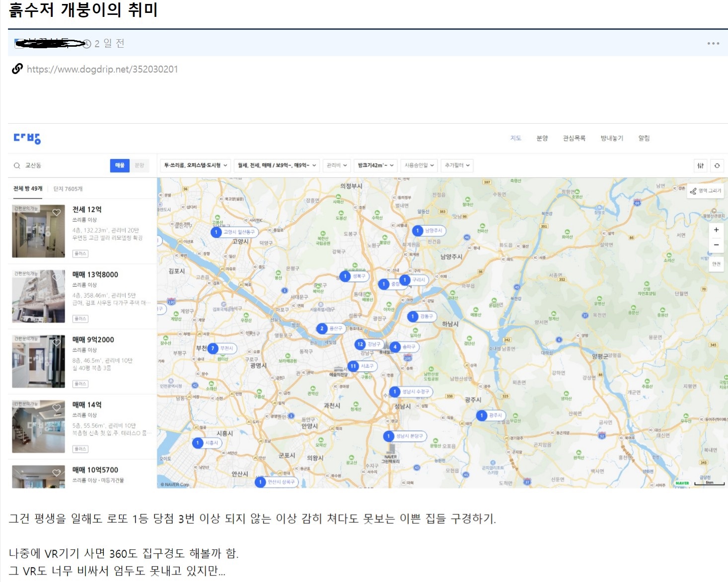Screen dimensions: 728x582
Task: Open the 투·쓰리룸, 오피스텔 room type dropdown
Action: tap(195, 166)
